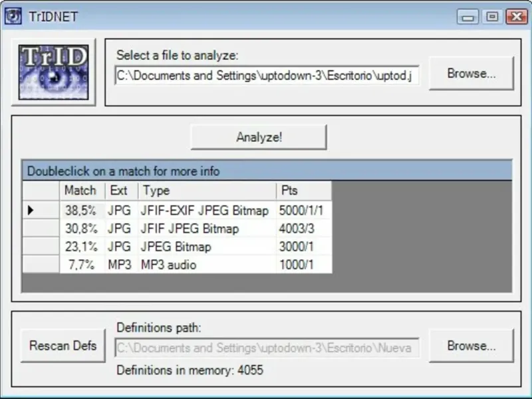Click the JFIF JPEG Bitmap type cell
Viewport: 532px width, 399px height.
(207, 228)
